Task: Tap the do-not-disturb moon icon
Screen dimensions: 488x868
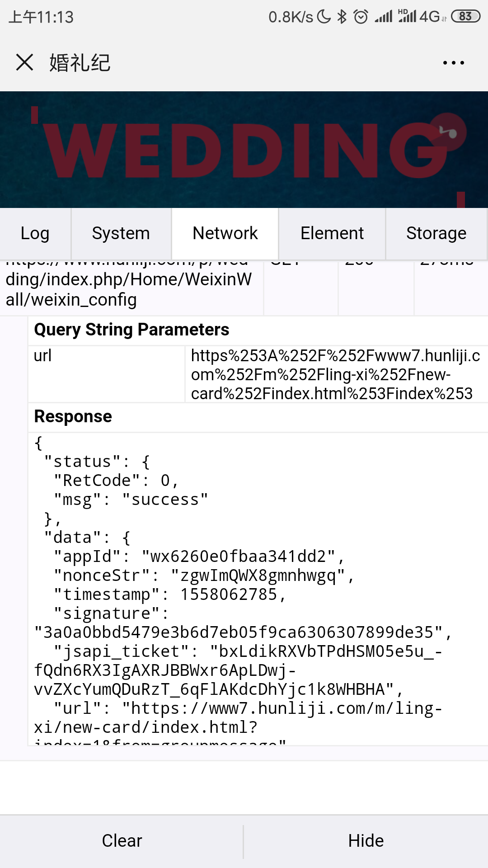Action: pos(324,17)
